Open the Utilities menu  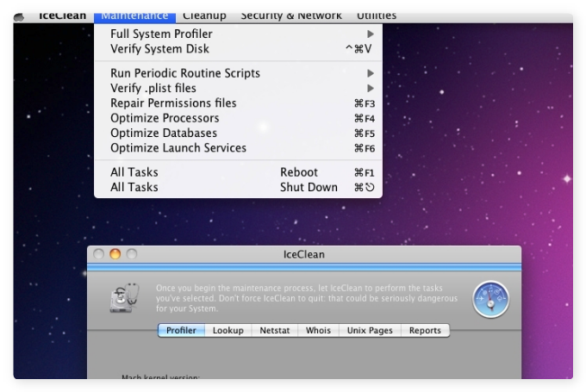377,16
